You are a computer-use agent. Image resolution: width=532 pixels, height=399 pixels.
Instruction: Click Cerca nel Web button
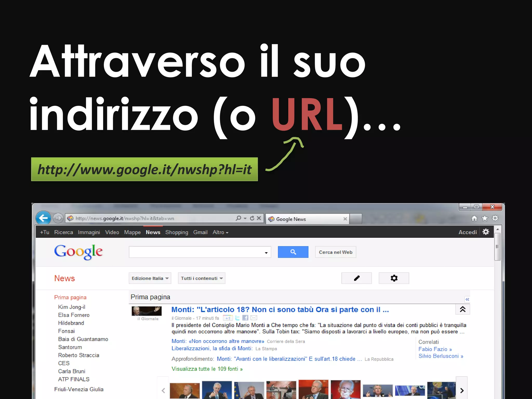336,252
